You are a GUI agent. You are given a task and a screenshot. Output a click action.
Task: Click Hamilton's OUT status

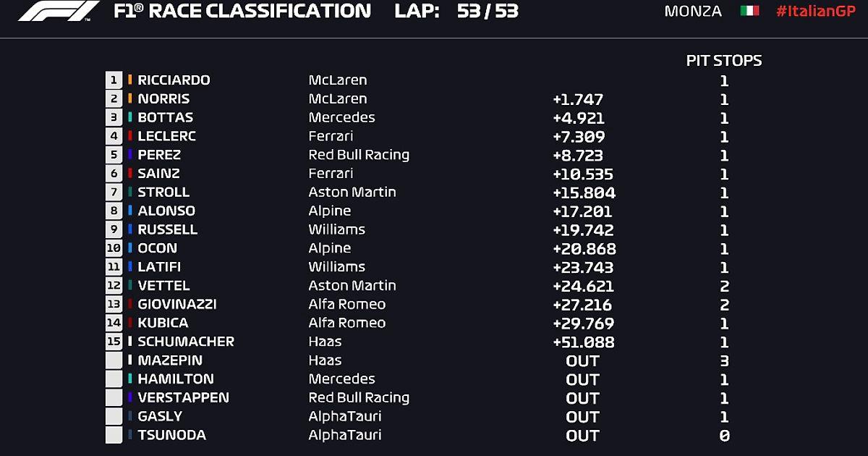(582, 379)
